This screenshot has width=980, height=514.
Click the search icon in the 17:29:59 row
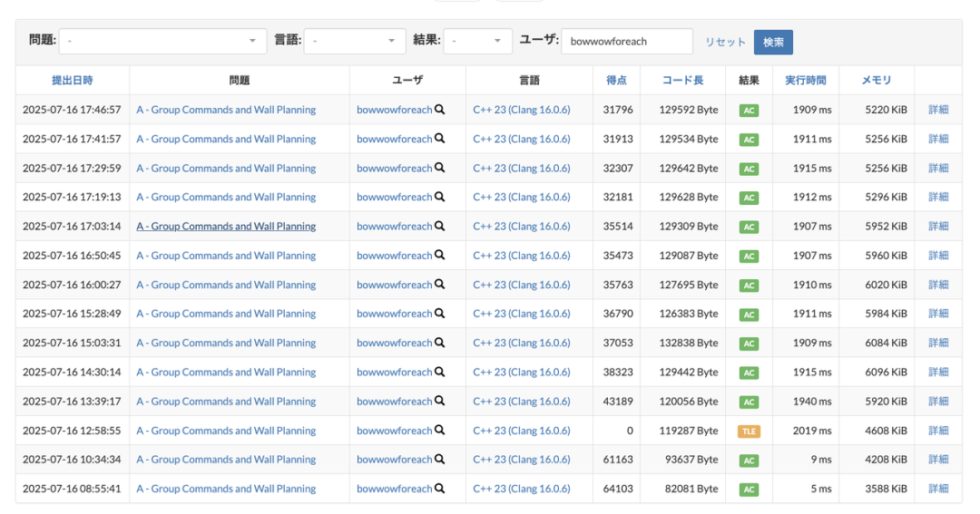[x=440, y=168]
